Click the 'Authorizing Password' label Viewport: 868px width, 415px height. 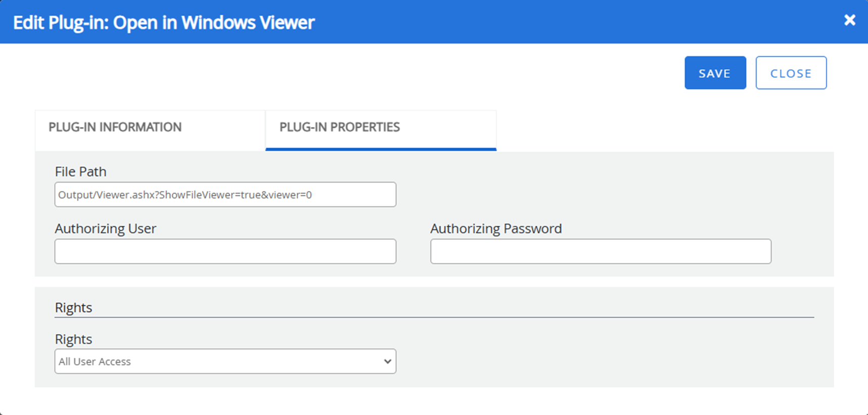496,229
